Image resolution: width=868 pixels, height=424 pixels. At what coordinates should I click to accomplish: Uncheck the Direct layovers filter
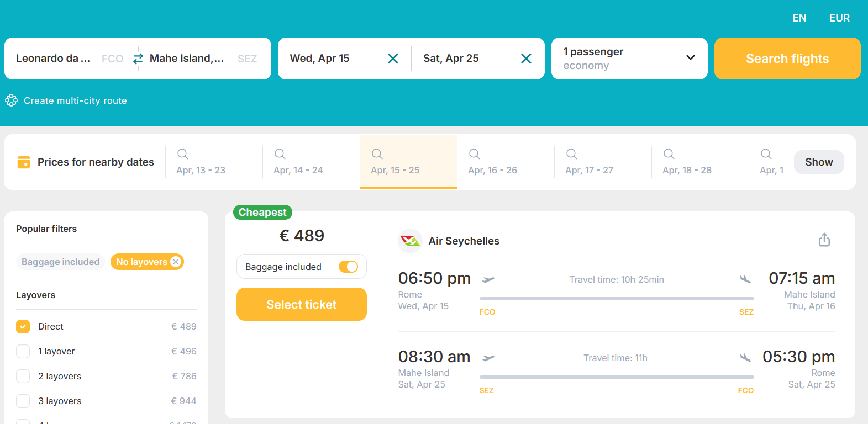pyautogui.click(x=23, y=326)
